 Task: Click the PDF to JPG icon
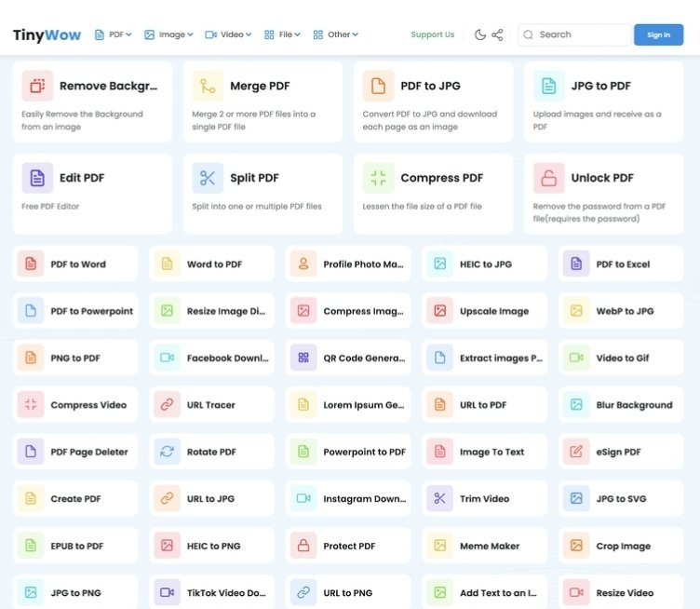[x=378, y=86]
